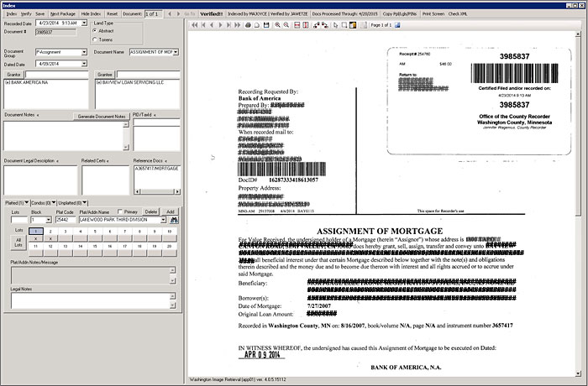This screenshot has height=386, width=588.
Task: Click the Document Notes vertical scrollbar
Action: tap(126, 136)
